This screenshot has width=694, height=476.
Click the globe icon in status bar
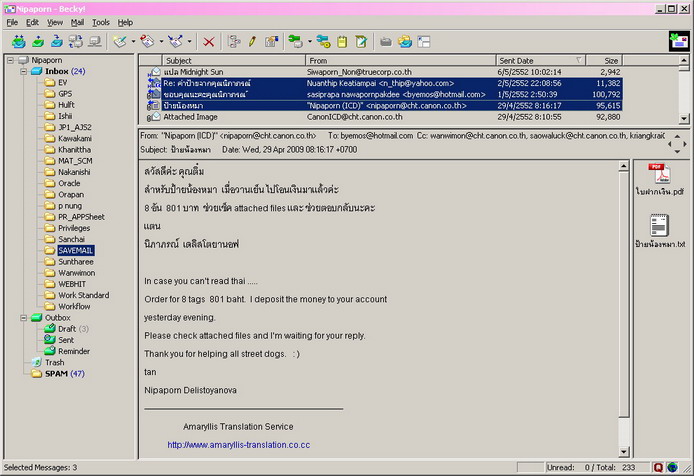click(672, 468)
